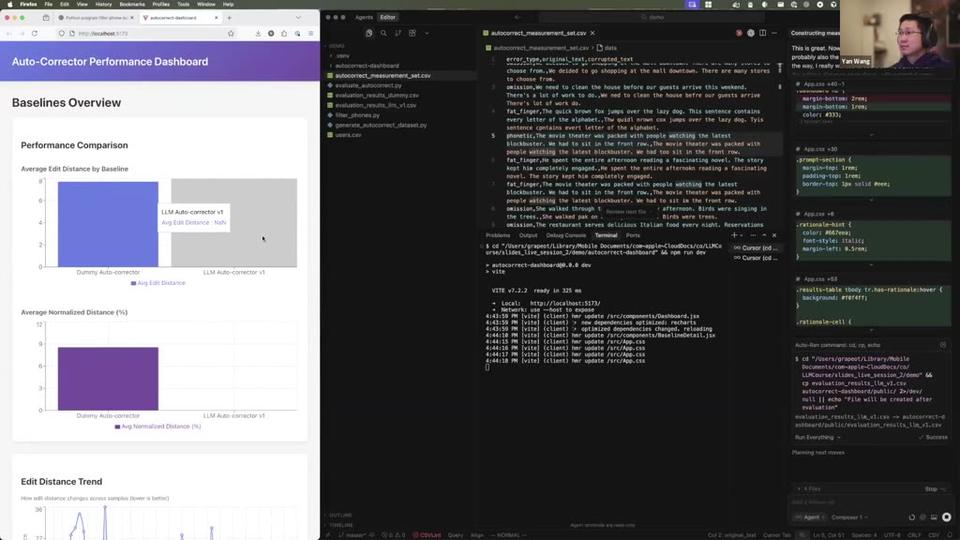Image resolution: width=960 pixels, height=540 pixels.
Task: Expand the autocorrect-dashboard folder
Action: point(367,66)
